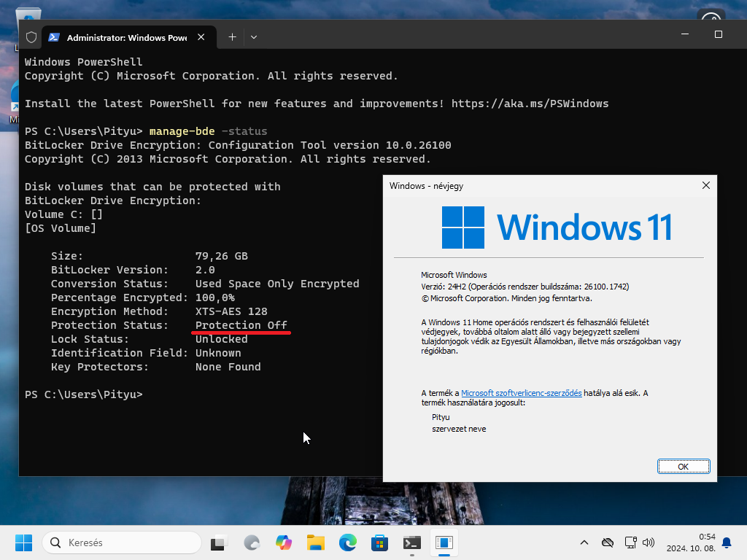Click the admin shield icon in Terminal

31,37
